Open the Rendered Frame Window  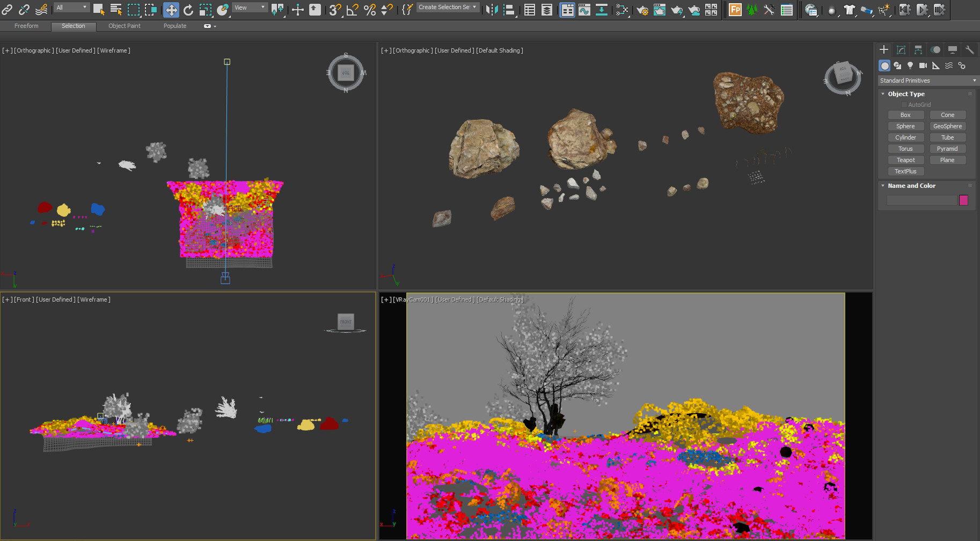coord(660,9)
